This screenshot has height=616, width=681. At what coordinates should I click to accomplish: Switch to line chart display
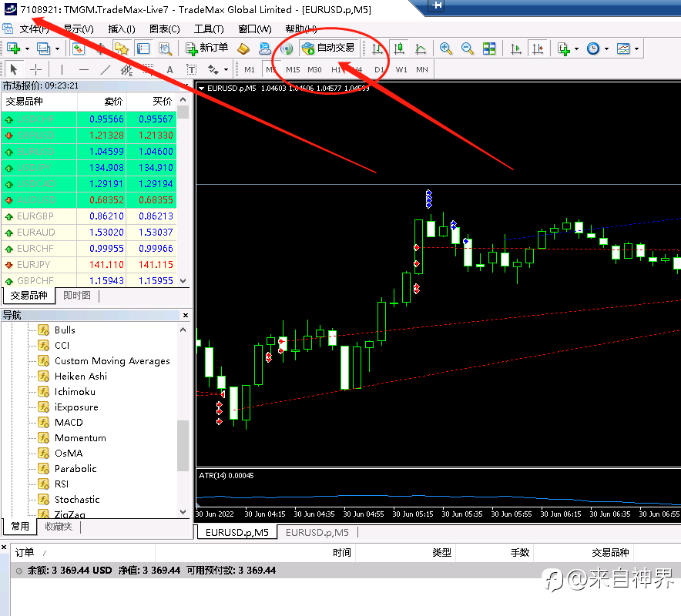click(x=421, y=49)
